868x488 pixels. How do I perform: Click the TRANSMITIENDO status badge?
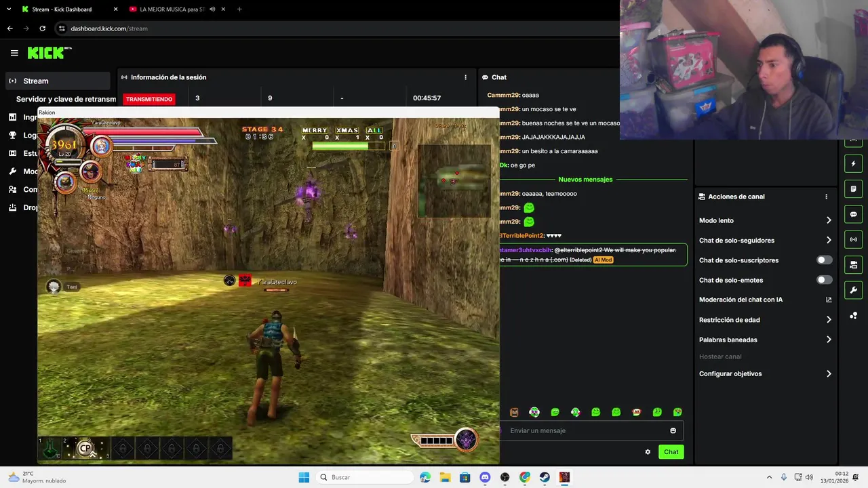pyautogui.click(x=149, y=99)
